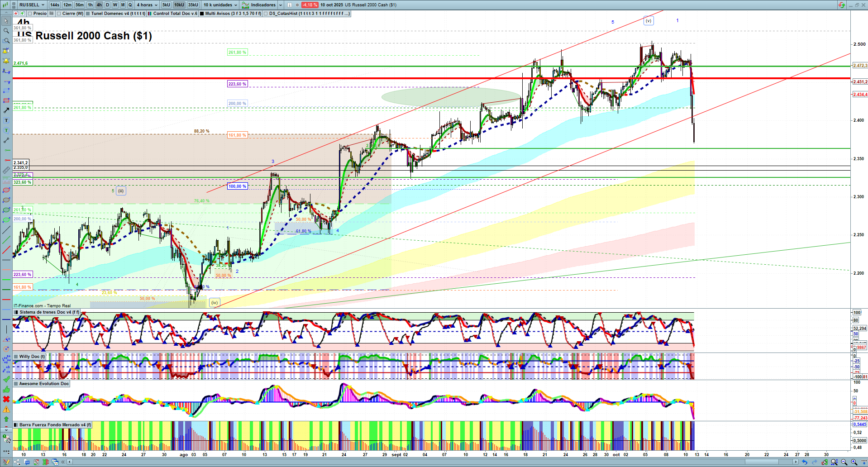Toggle the Cierre (W) checkbox
Image resolution: width=868 pixels, height=467 pixels.
tap(59, 14)
